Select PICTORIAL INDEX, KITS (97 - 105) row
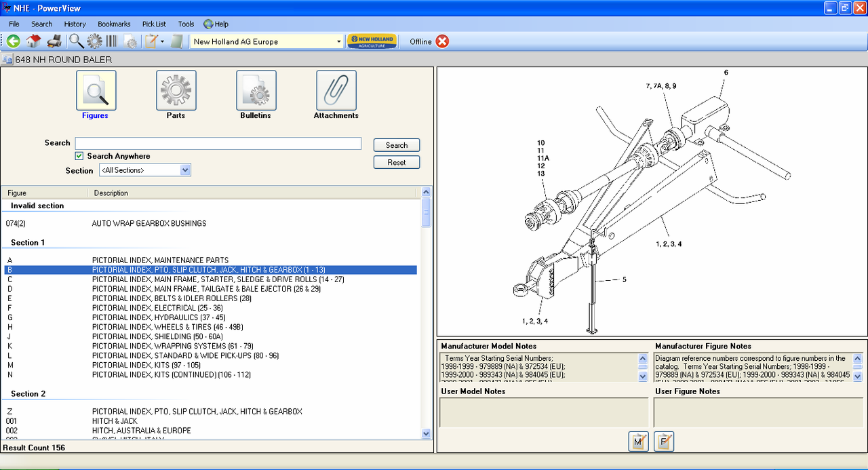Viewport: 868px width, 470px height. coord(211,365)
